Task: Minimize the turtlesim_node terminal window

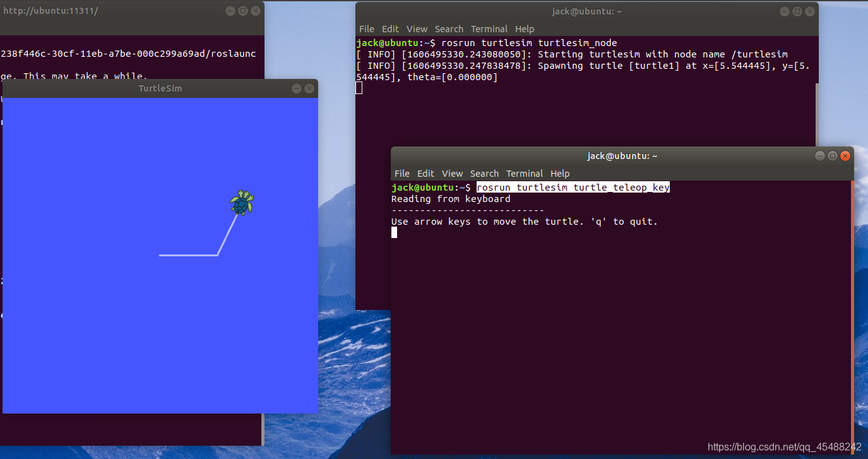Action: pos(785,11)
